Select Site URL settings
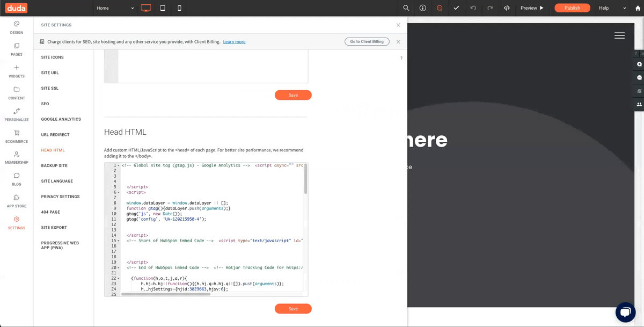Screen dimensions: 644x327 50,73
